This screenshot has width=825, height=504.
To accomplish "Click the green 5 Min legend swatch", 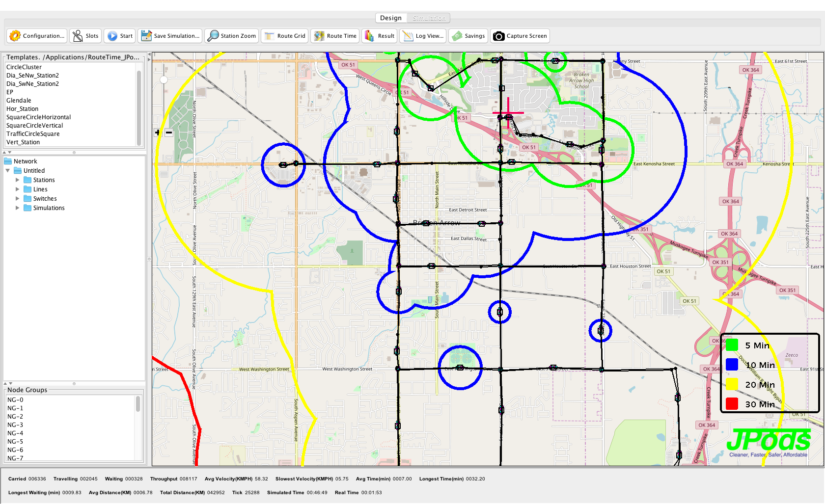I will point(732,345).
